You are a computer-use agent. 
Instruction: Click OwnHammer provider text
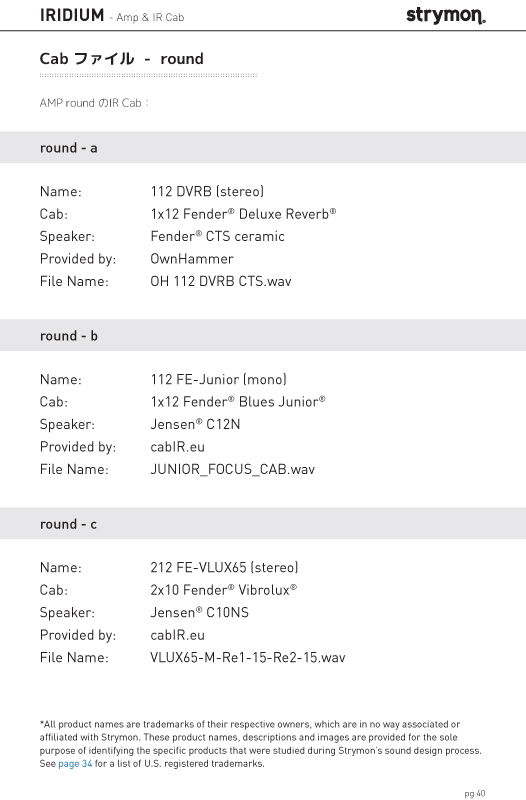191,259
